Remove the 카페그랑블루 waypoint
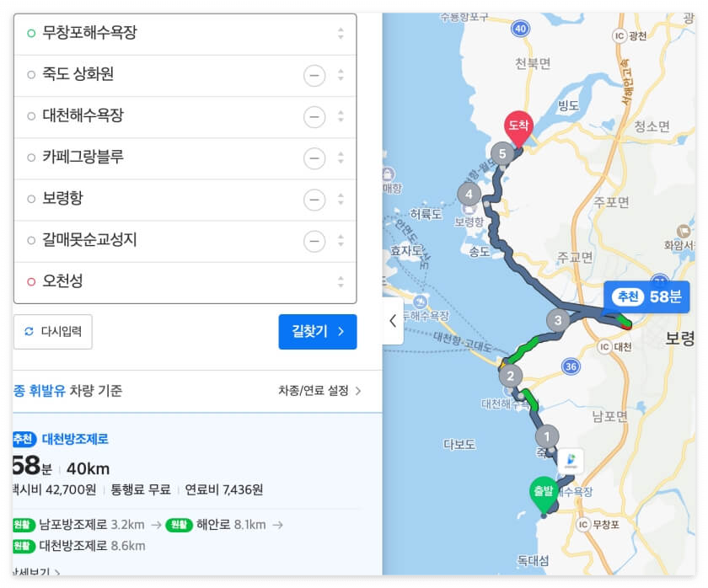The image size is (708, 588). 314,158
